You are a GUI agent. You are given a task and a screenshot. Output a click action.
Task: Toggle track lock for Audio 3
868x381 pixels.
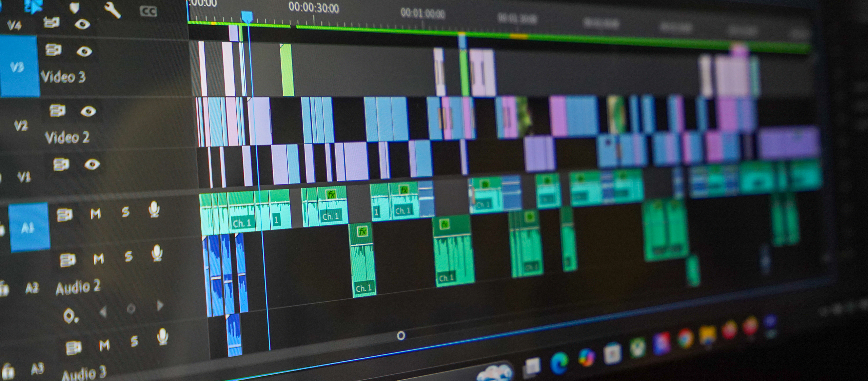click(x=8, y=372)
